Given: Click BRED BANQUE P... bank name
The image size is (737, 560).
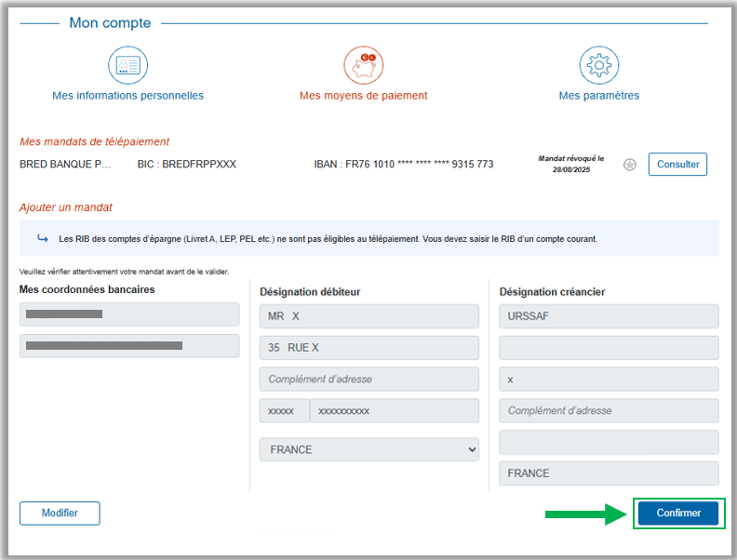Looking at the screenshot, I should [x=65, y=164].
